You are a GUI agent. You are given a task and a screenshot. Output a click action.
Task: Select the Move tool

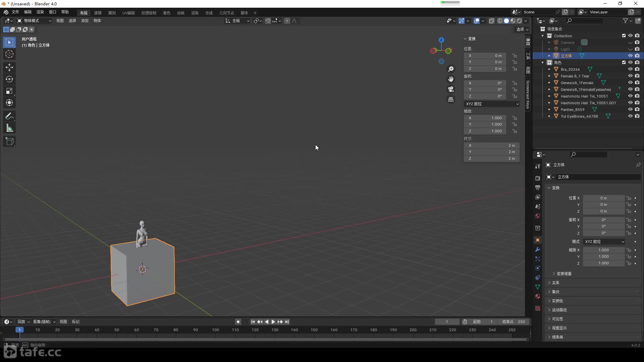9,67
